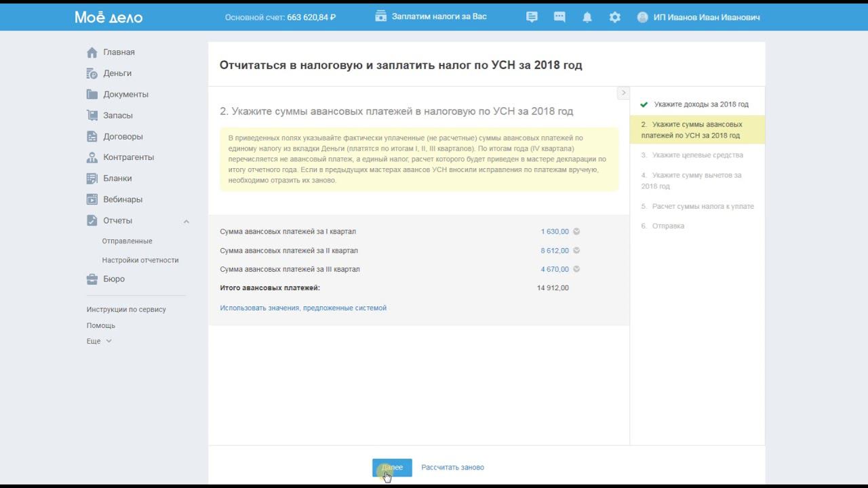868x488 pixels.
Task: Open the settings gear icon
Action: click(615, 17)
